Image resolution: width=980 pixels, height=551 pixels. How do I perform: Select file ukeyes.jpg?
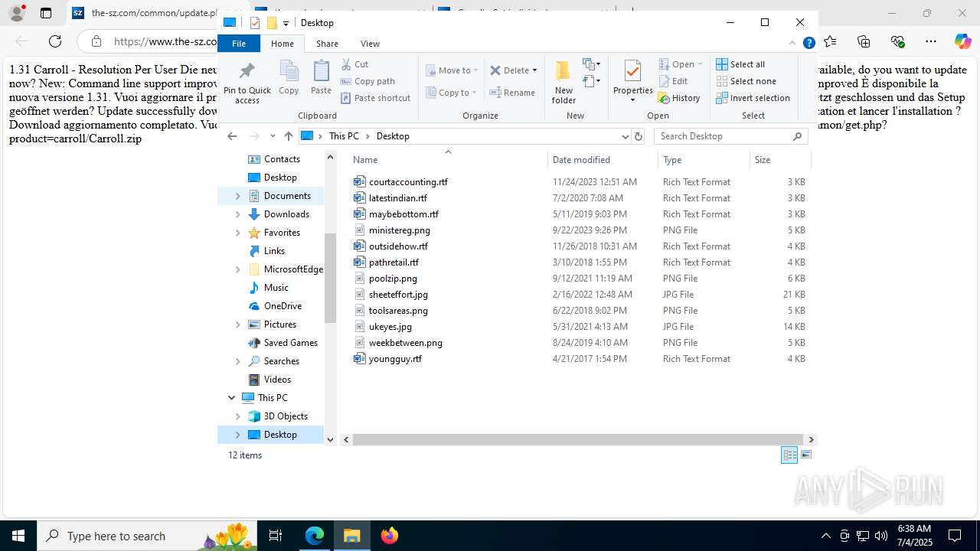(x=390, y=327)
